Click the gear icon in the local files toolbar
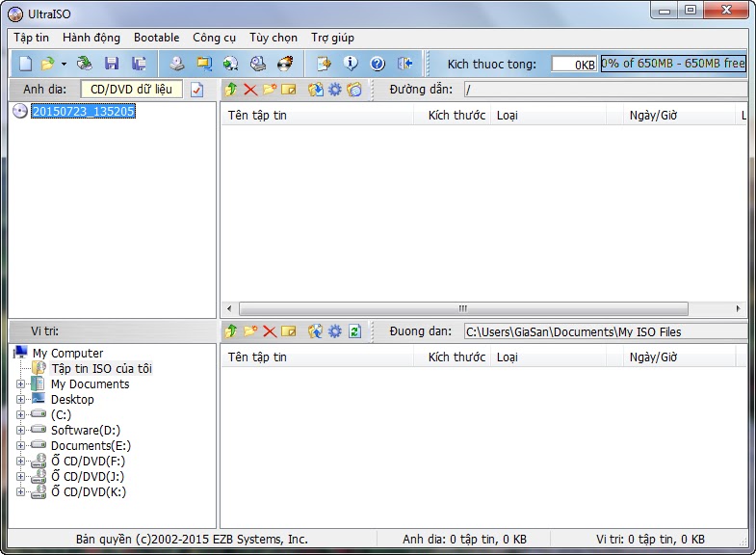Image resolution: width=756 pixels, height=555 pixels. 334,331
